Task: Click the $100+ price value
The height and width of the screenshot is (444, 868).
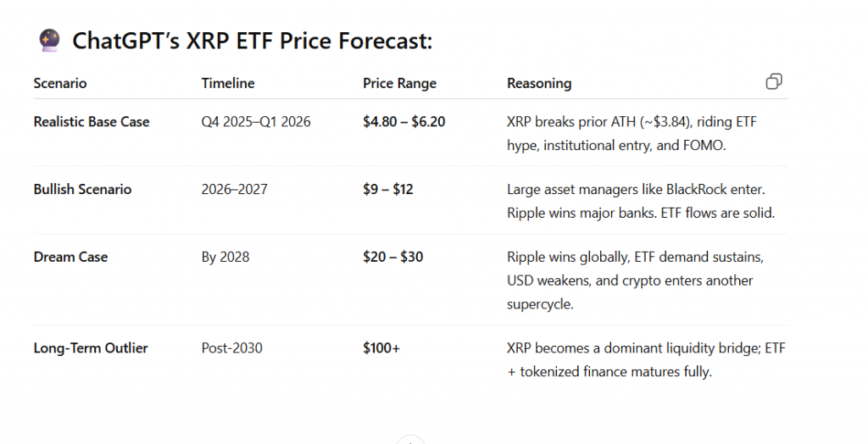Action: [x=381, y=348]
